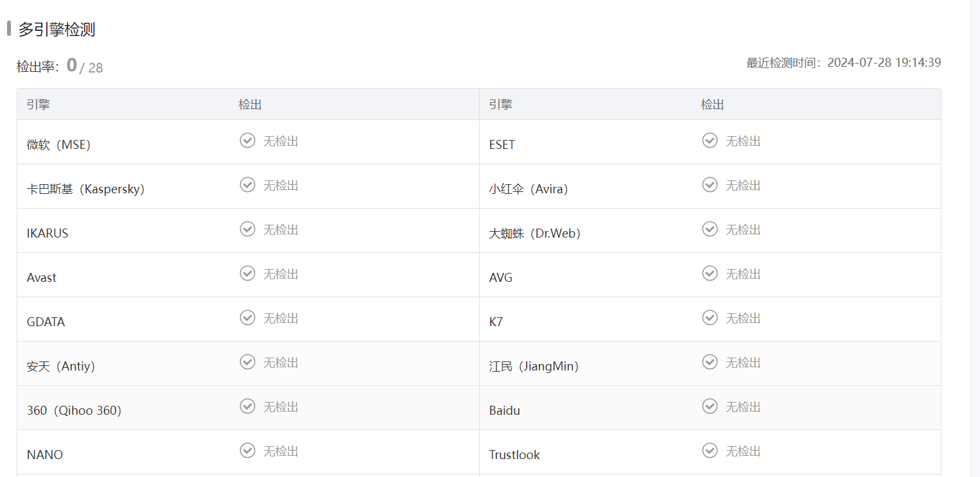The height and width of the screenshot is (477, 980).
Task: Click the 无检出 result text for GDATA
Action: click(281, 318)
